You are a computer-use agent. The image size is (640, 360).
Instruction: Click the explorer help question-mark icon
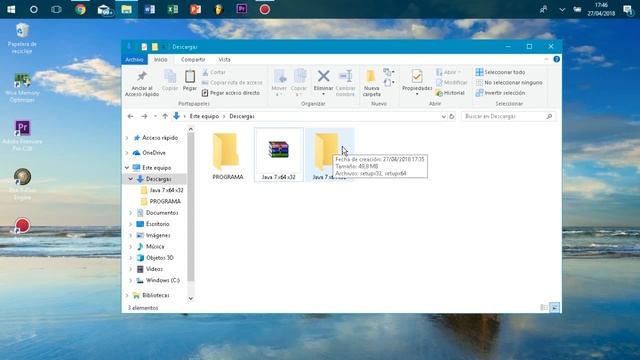[556, 59]
